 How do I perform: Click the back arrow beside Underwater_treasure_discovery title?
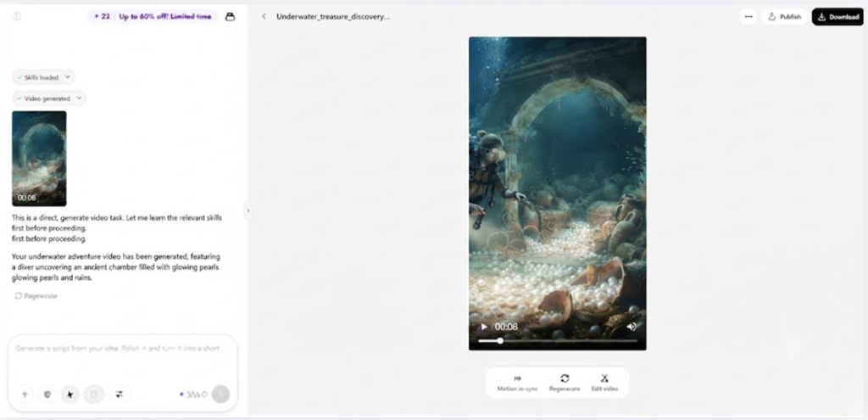(264, 17)
